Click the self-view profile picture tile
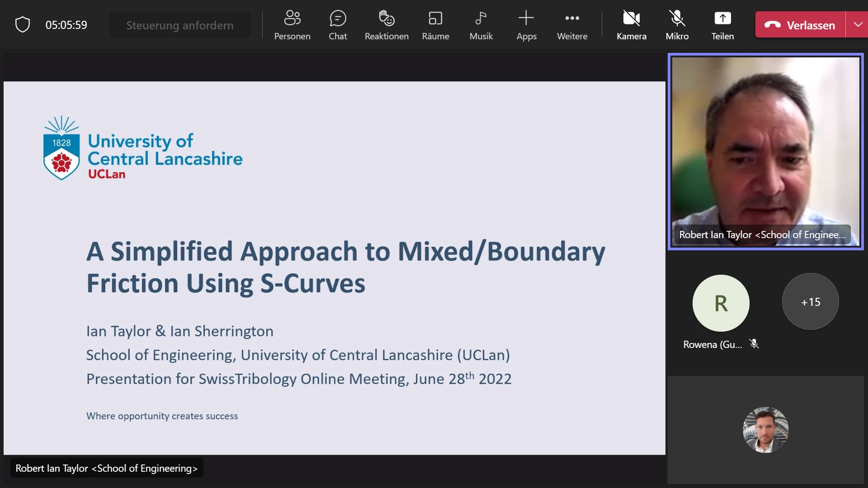 click(x=765, y=430)
